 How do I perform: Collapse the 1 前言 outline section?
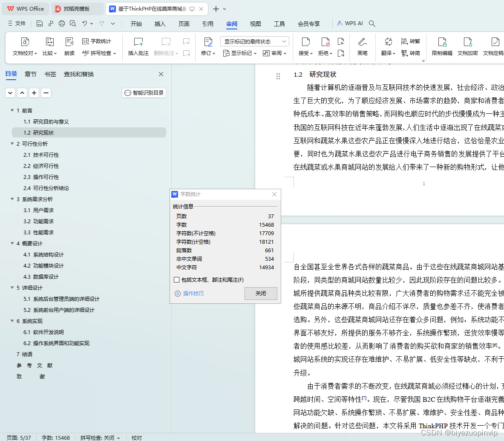[x=12, y=110]
